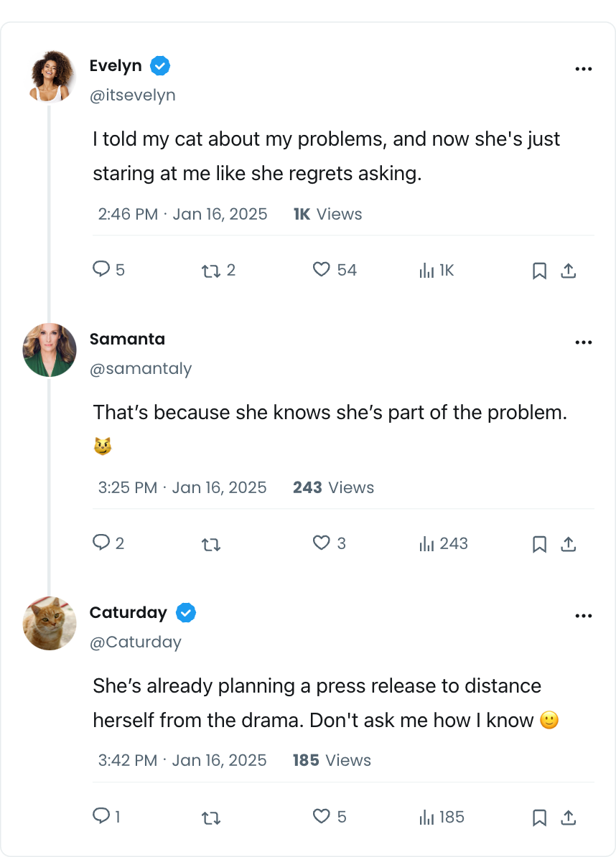Image resolution: width=616 pixels, height=857 pixels.
Task: Retweet Evelyn's tweet about her cat
Action: (x=210, y=271)
